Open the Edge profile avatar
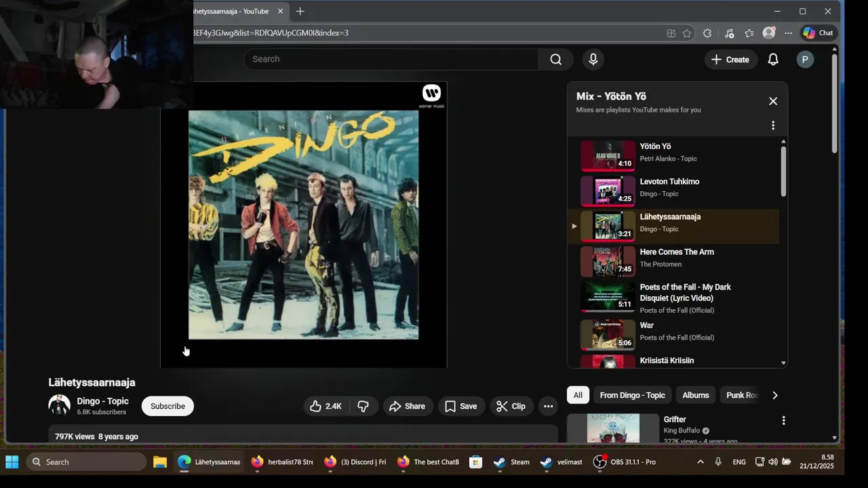Image resolution: width=868 pixels, height=488 pixels. pyautogui.click(x=769, y=33)
